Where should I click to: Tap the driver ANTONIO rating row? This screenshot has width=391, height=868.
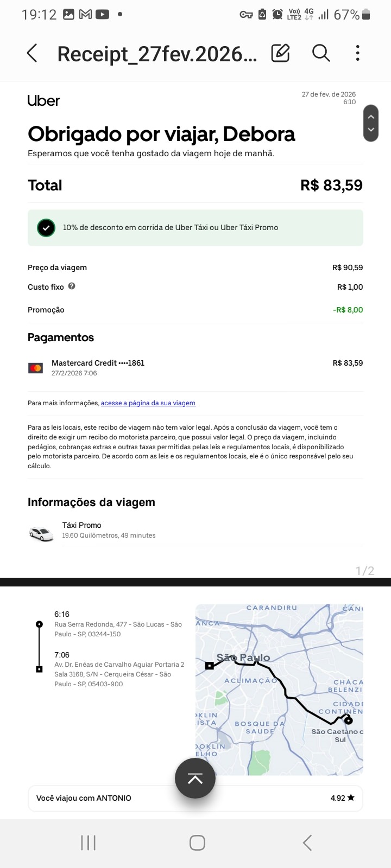tap(195, 798)
